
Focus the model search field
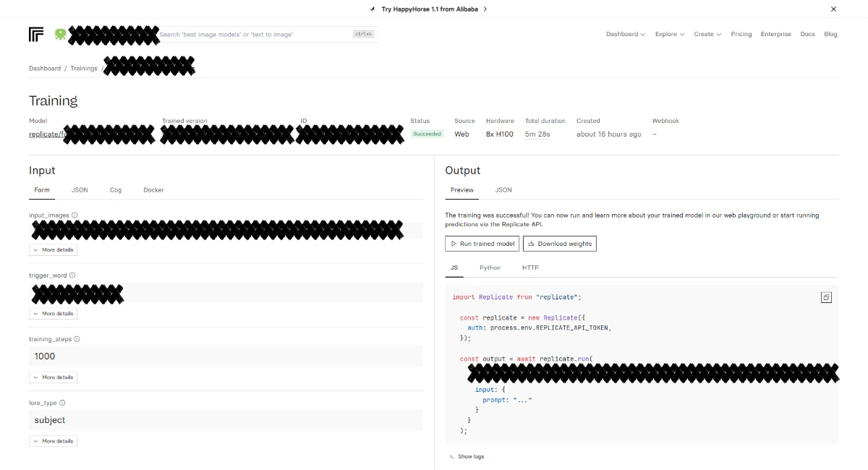click(267, 34)
